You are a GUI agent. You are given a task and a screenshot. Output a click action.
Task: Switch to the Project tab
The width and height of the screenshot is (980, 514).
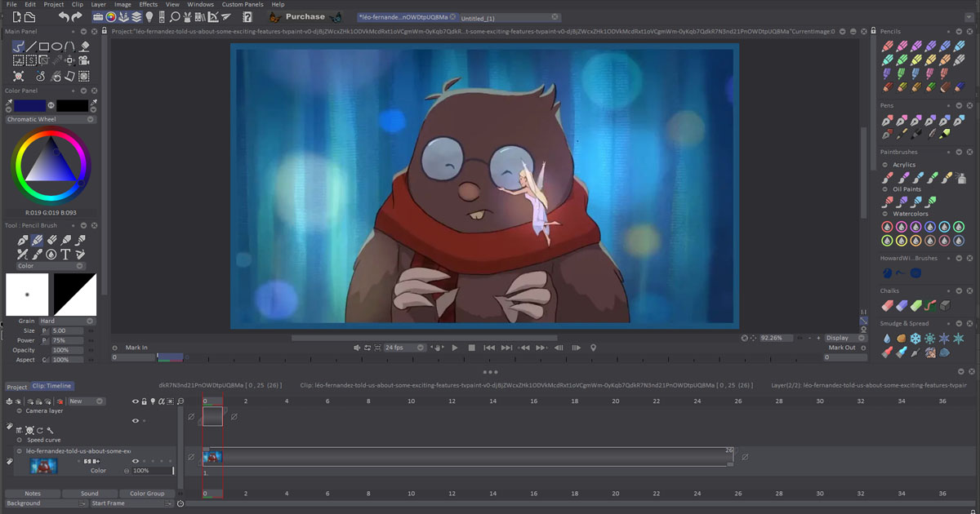click(16, 386)
